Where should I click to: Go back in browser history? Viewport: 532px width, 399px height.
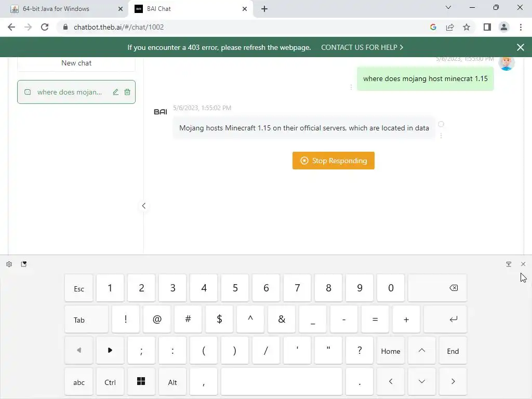point(11,27)
